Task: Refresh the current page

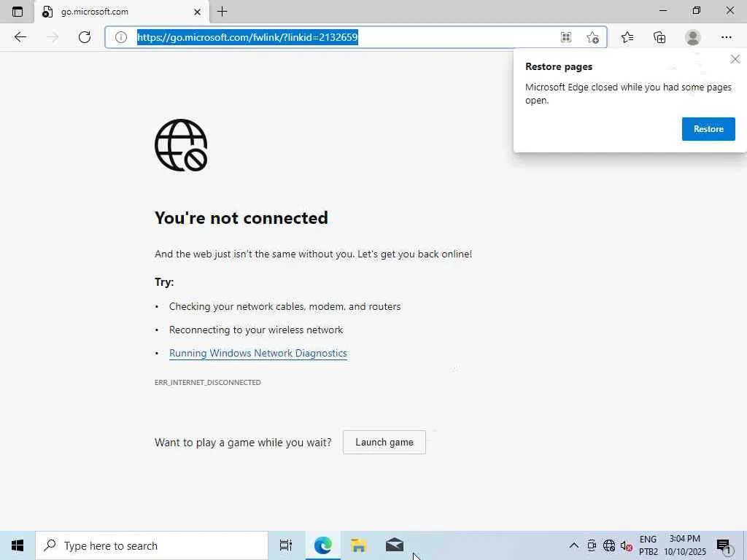Action: click(85, 37)
